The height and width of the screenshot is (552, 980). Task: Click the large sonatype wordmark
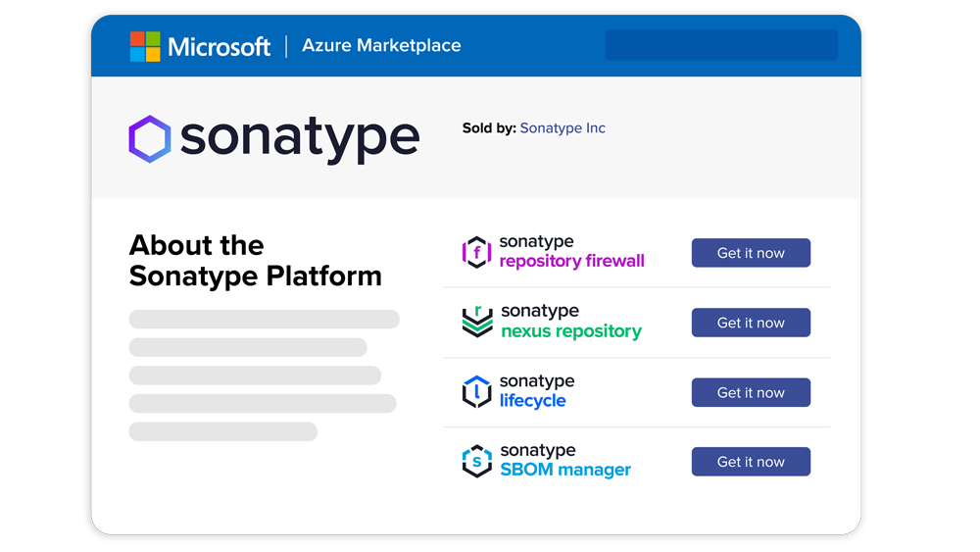coord(299,138)
